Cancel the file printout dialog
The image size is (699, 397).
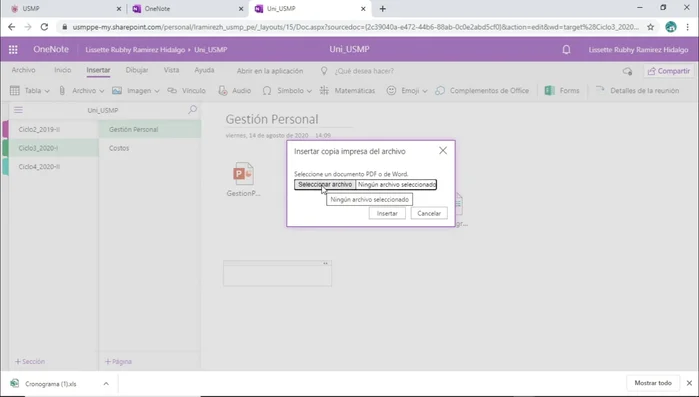point(429,213)
